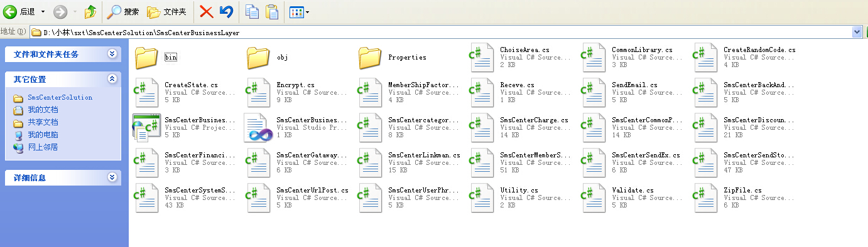Click the Utility.cs file name
This screenshot has height=247, width=868.
tap(519, 190)
